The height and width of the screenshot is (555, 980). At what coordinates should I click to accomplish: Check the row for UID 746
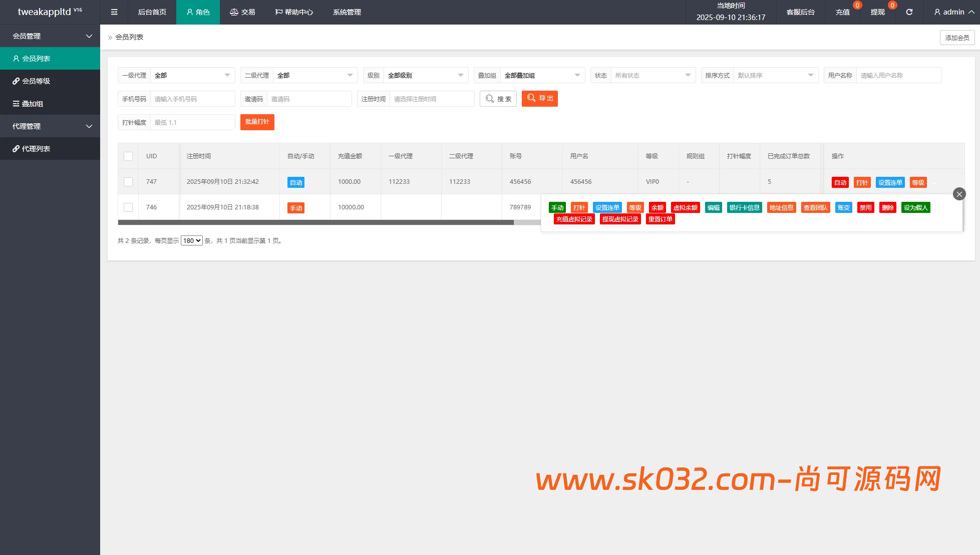tap(128, 207)
